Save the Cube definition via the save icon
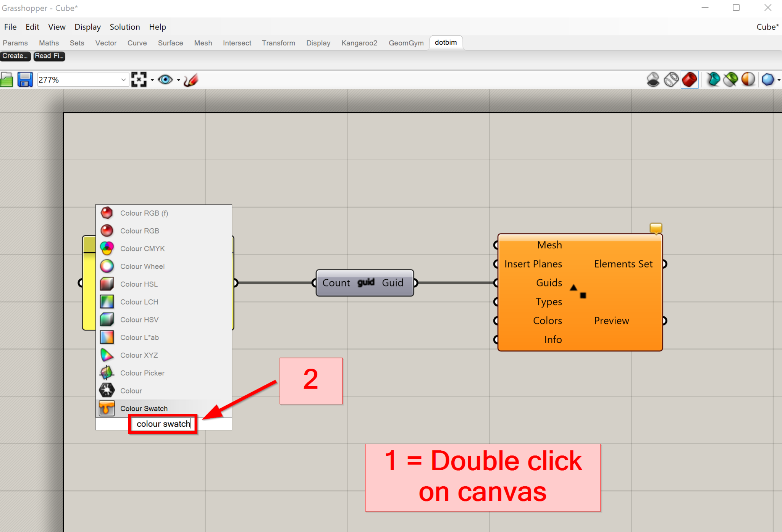 (x=25, y=79)
